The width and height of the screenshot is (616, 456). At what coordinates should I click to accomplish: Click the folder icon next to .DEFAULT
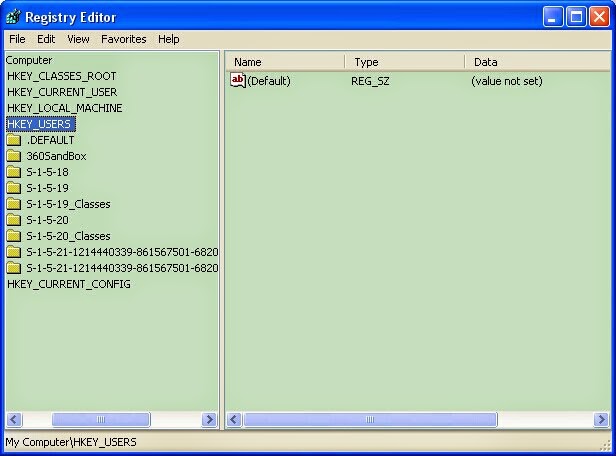14,140
